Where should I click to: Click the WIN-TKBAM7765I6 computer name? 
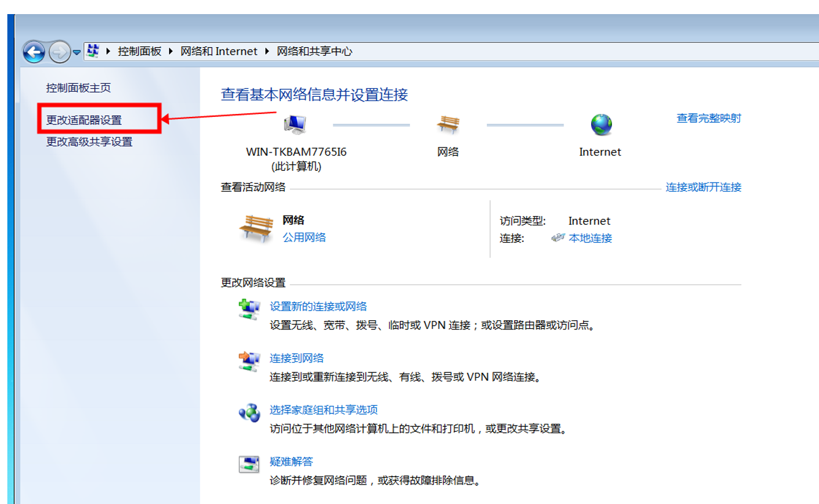point(296,152)
